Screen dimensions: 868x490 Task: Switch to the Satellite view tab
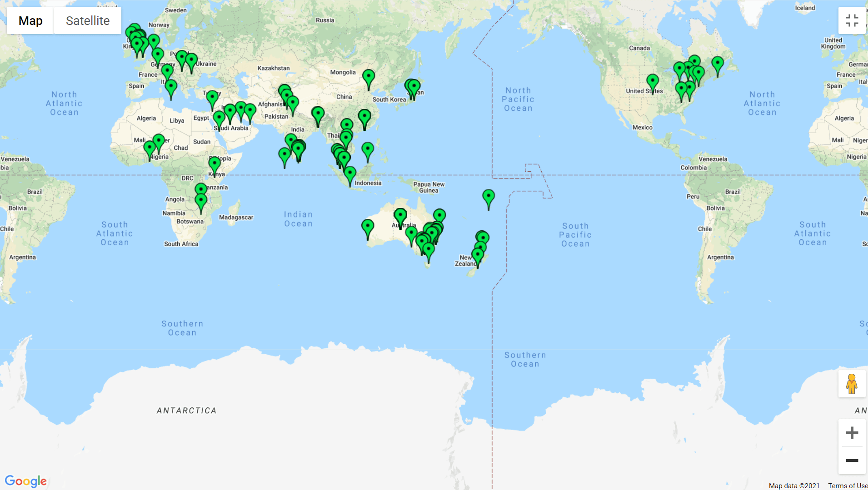[87, 21]
